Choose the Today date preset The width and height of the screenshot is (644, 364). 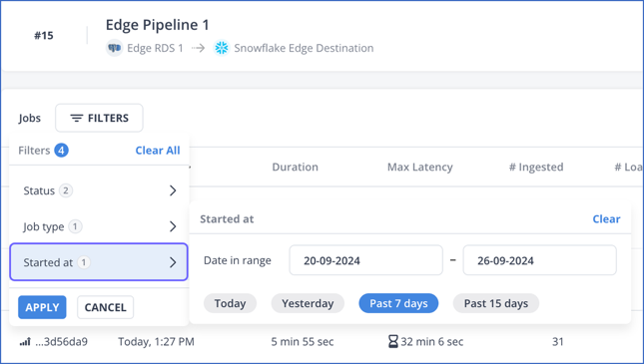pos(230,303)
